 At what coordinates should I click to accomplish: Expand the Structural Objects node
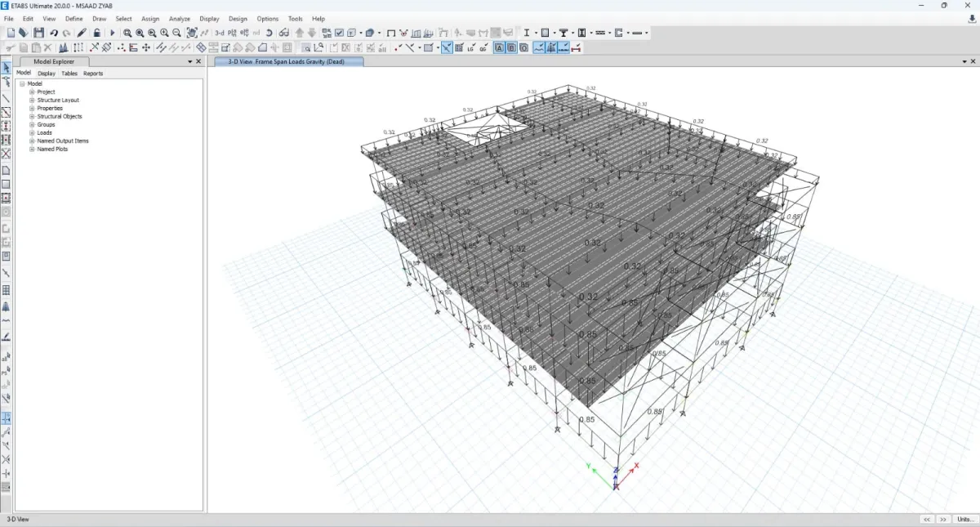pos(32,117)
